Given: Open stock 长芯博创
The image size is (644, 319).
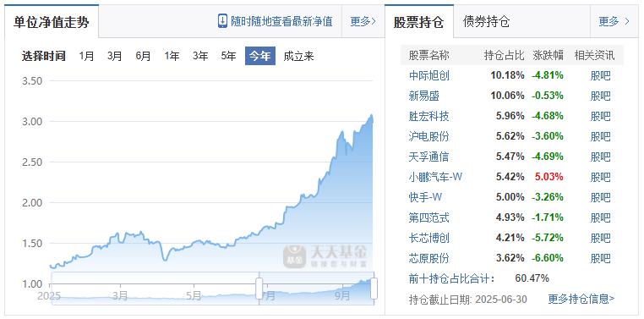Looking at the screenshot, I should (429, 238).
